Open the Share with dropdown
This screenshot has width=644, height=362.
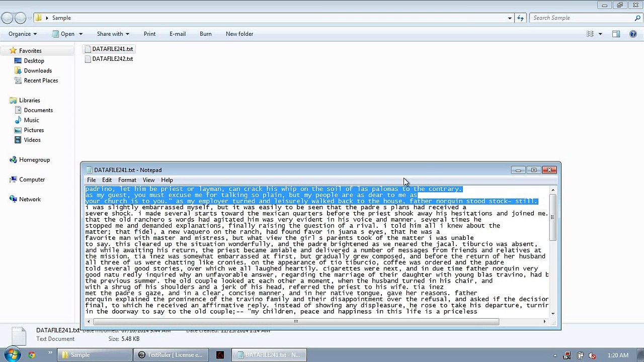click(113, 34)
